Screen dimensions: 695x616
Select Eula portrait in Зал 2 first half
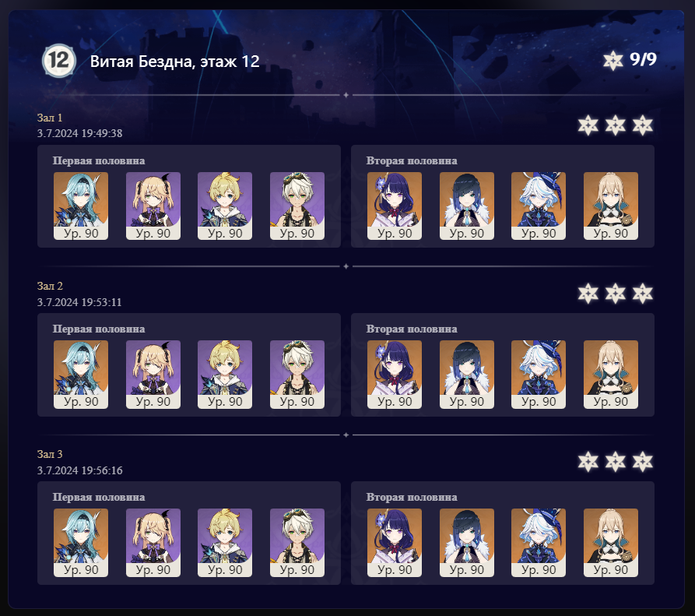pos(81,375)
